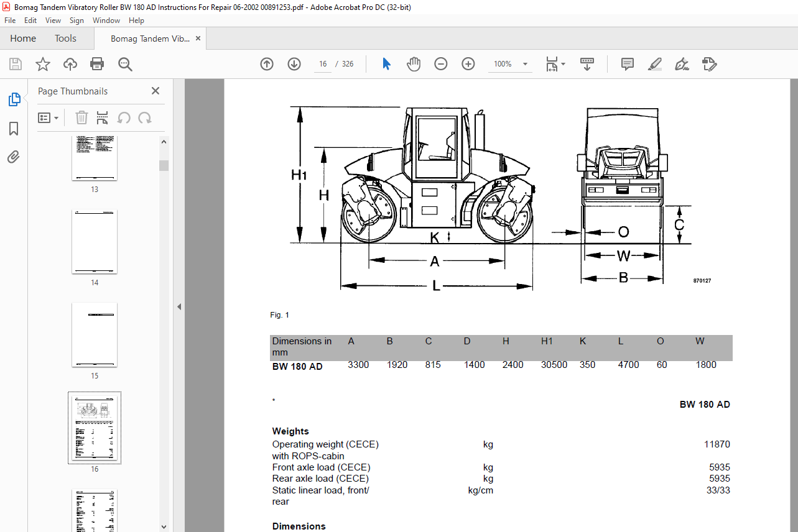
Task: Click the 'BW 180 AD' table row label
Action: point(297,367)
